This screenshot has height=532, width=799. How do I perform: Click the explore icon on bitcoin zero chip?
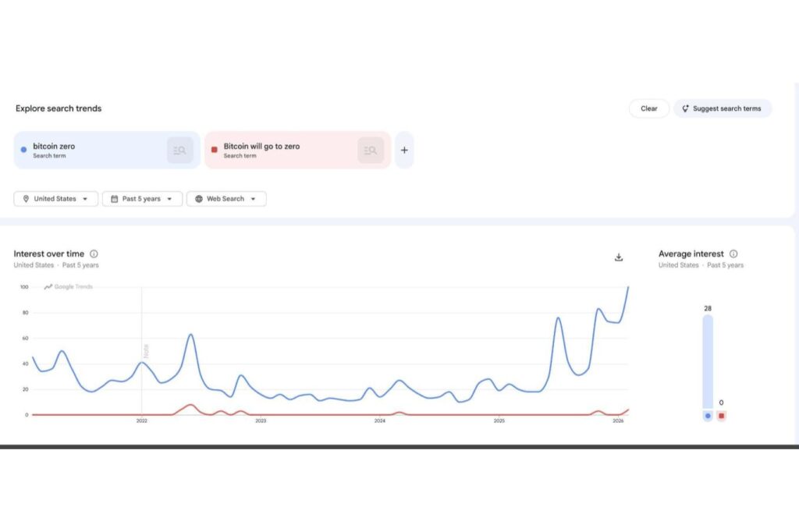coord(180,151)
